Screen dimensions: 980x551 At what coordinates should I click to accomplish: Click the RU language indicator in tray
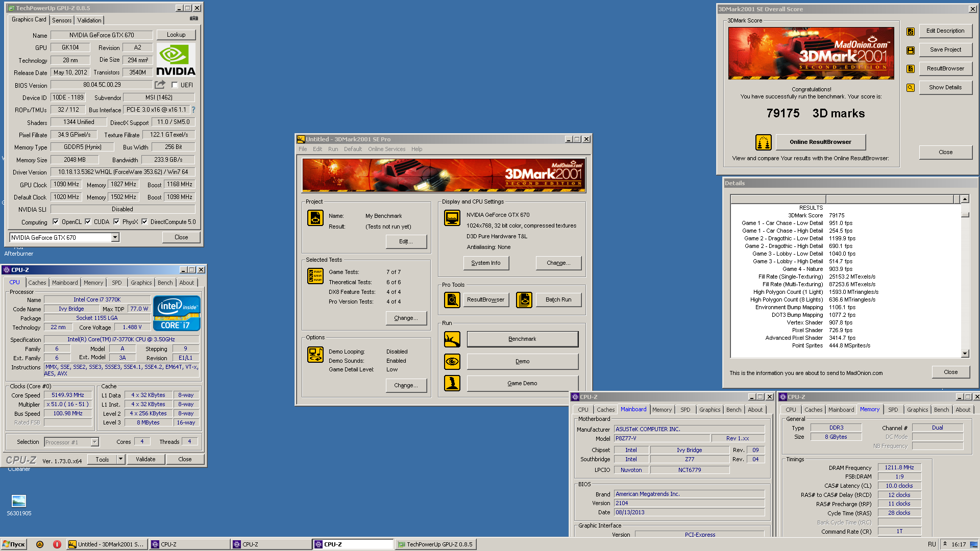(932, 544)
